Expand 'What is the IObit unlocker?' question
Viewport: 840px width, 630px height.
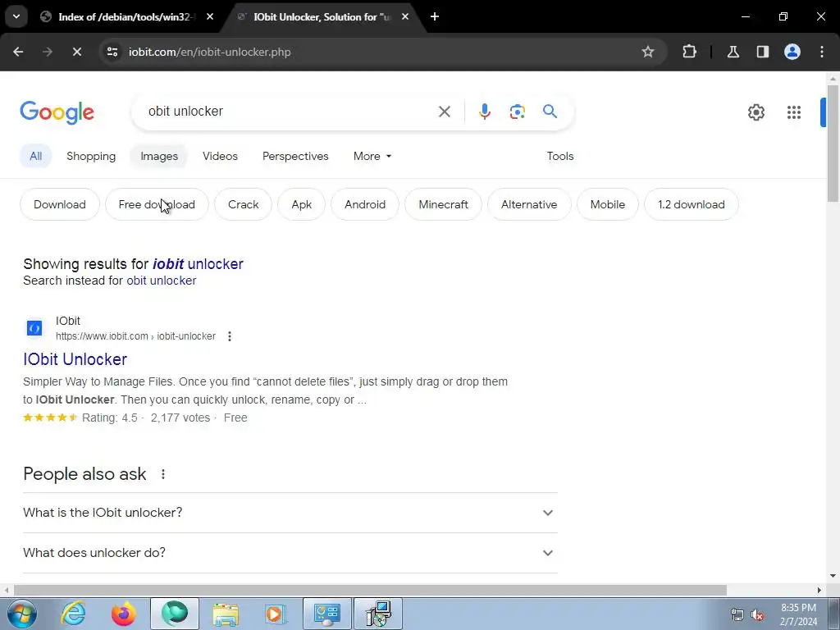[x=290, y=513]
